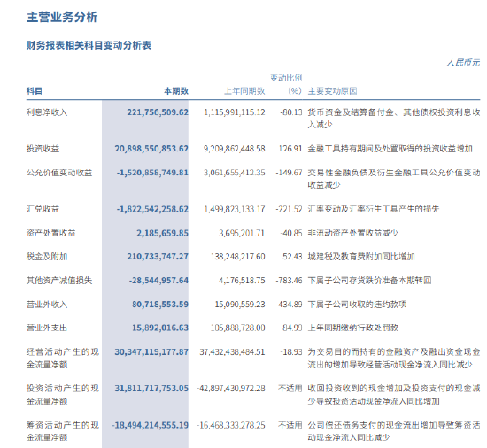Select the row label 资产处置收益
The width and height of the screenshot is (487, 448).
pyautogui.click(x=51, y=233)
